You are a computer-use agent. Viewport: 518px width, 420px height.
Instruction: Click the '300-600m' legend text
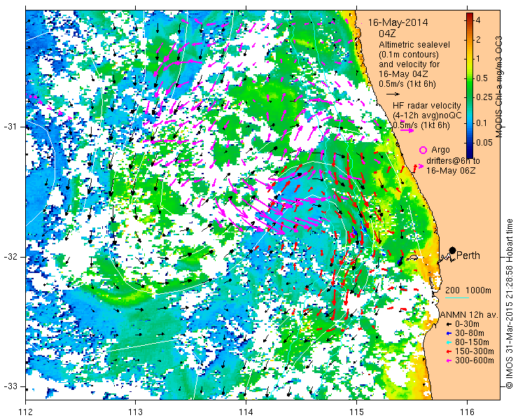[x=475, y=360]
